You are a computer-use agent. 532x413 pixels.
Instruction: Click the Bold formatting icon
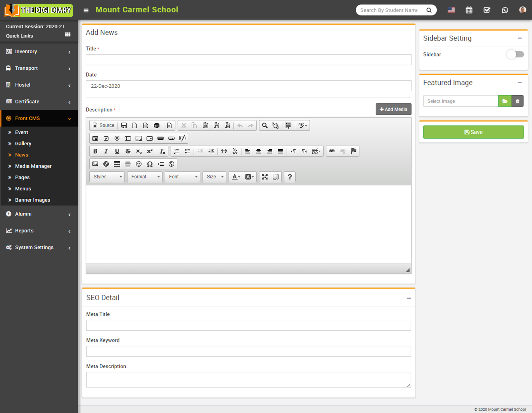(95, 151)
